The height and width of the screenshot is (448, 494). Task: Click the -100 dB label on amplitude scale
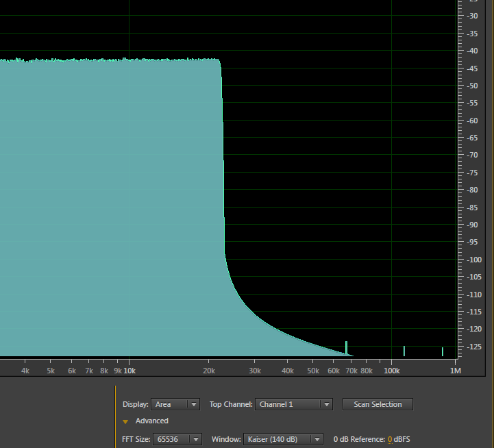[473, 260]
